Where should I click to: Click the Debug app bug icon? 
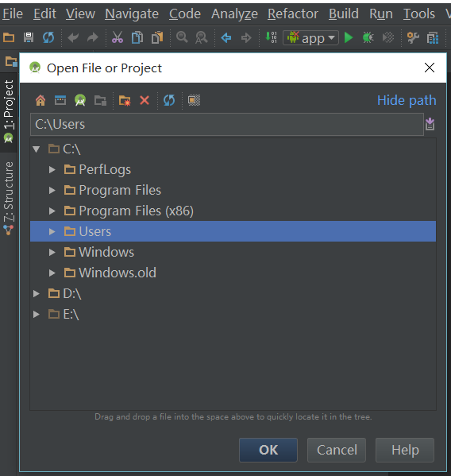[x=368, y=37]
